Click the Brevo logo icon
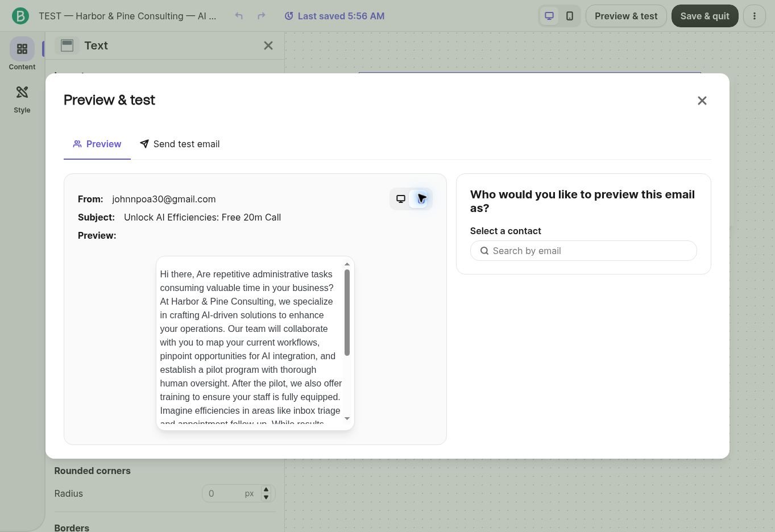 [20, 16]
